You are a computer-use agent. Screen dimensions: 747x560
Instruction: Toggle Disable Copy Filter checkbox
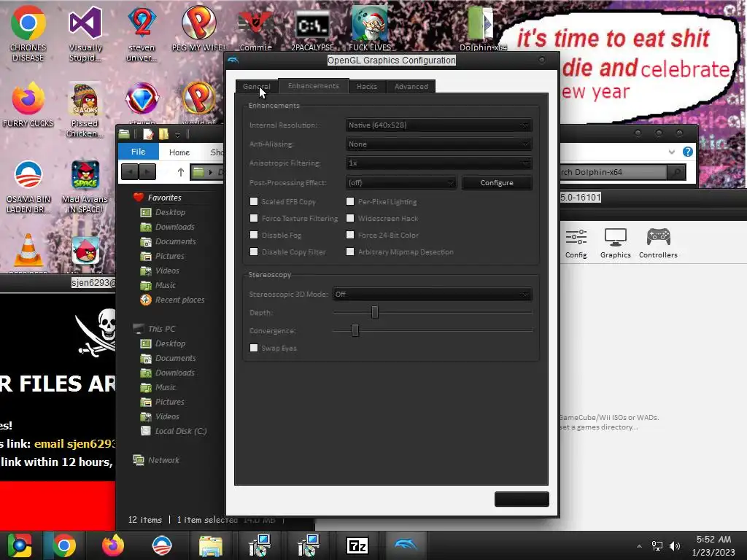254,252
